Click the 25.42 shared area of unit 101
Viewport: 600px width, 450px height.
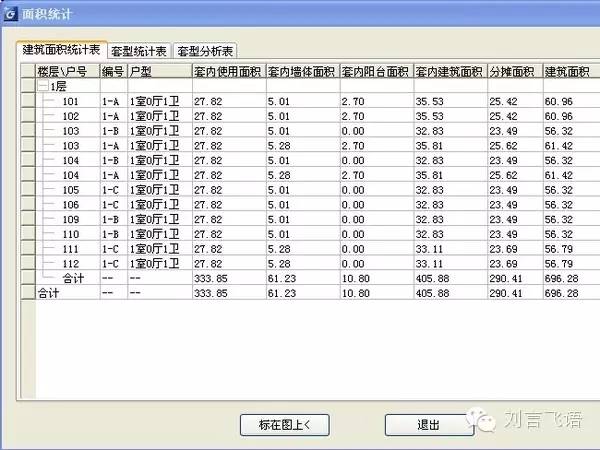(503, 101)
